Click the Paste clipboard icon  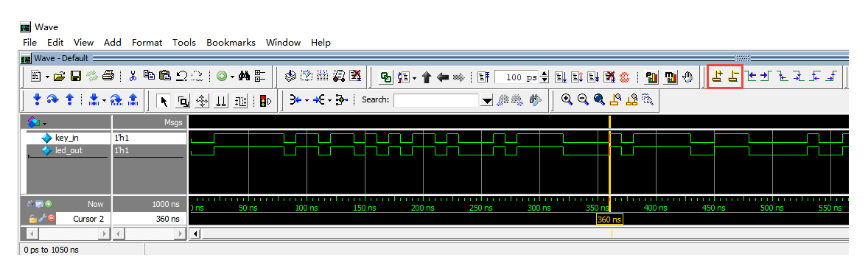[165, 76]
